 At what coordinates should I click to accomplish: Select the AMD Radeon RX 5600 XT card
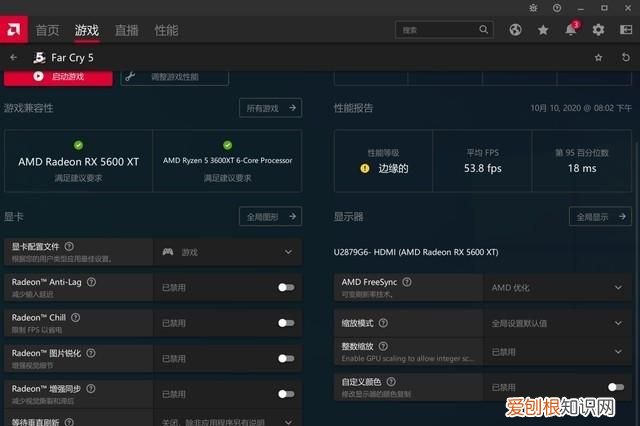(x=78, y=161)
